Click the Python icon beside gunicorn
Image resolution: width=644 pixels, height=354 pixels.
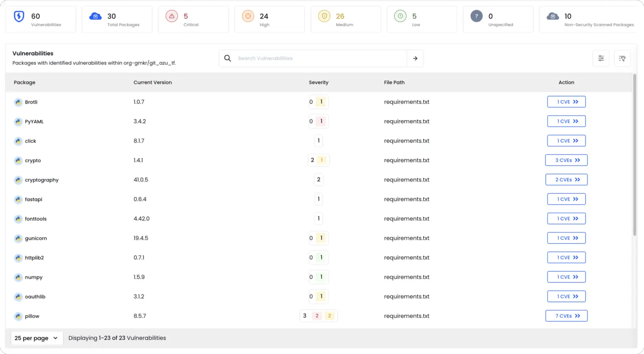click(18, 238)
